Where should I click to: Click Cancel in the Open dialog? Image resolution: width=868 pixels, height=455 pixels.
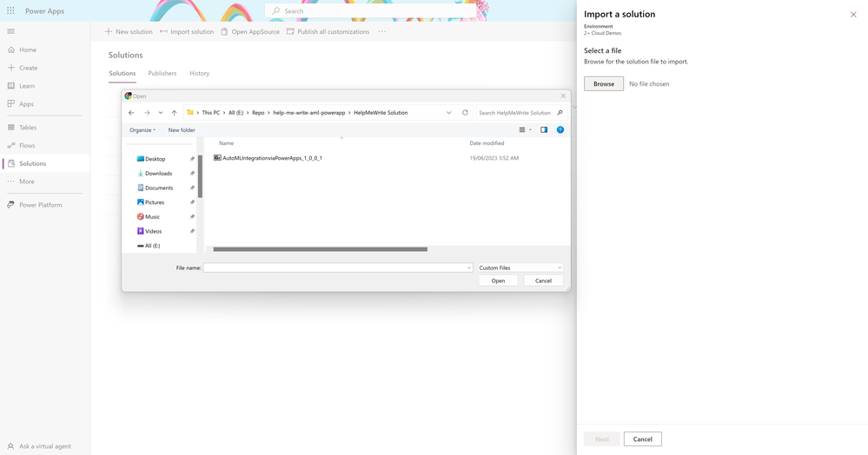click(x=543, y=280)
